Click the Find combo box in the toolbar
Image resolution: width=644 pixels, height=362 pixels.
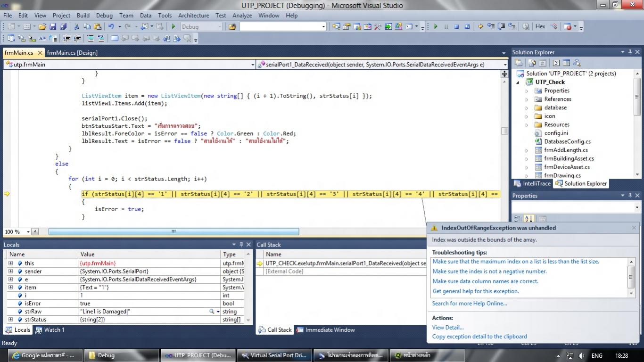pyautogui.click(x=282, y=27)
